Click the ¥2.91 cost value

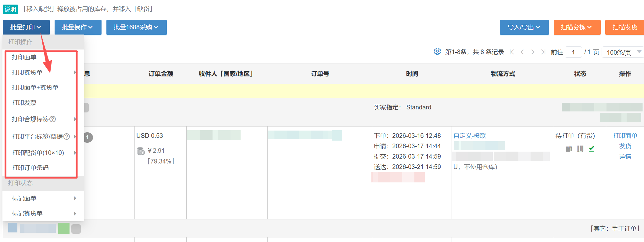(x=156, y=151)
